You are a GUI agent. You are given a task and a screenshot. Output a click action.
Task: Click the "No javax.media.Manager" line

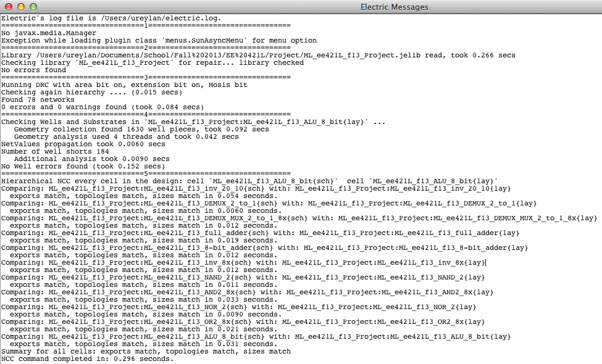(x=49, y=33)
